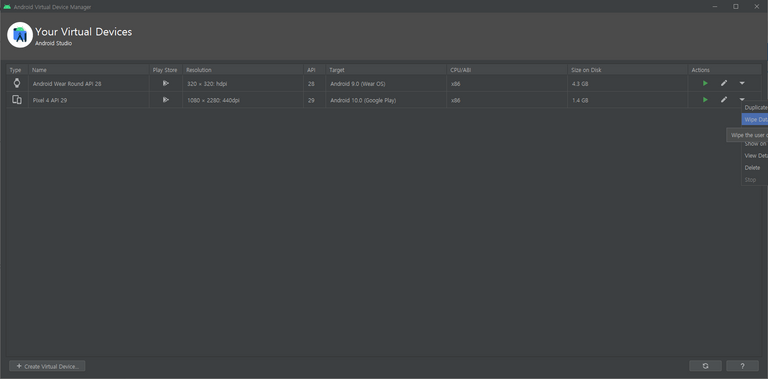Screen dimensions: 768x379
Task: Click the Android 10.0 (Google Play) target cell
Action: (x=386, y=100)
